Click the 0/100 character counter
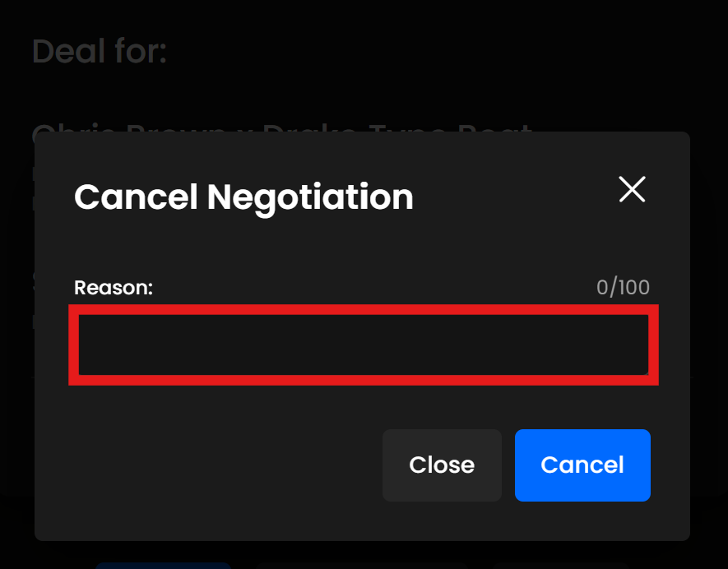 coord(623,288)
